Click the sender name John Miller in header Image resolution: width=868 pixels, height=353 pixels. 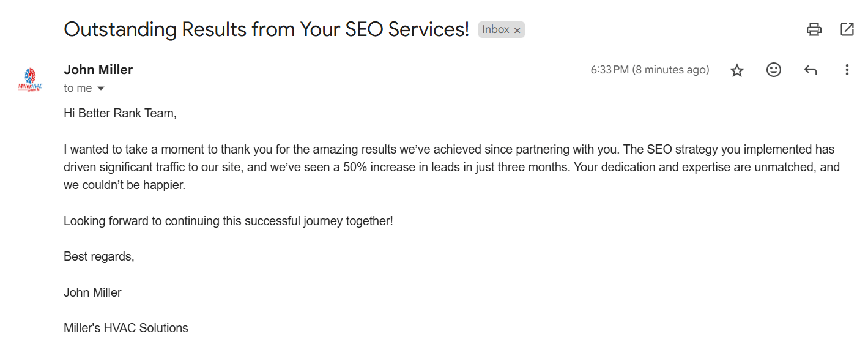(x=98, y=70)
